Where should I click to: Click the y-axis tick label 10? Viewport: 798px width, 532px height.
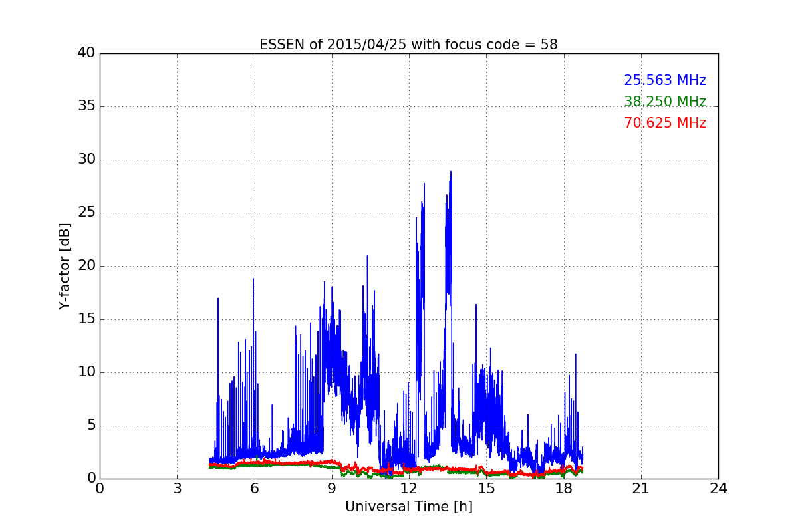coord(86,372)
